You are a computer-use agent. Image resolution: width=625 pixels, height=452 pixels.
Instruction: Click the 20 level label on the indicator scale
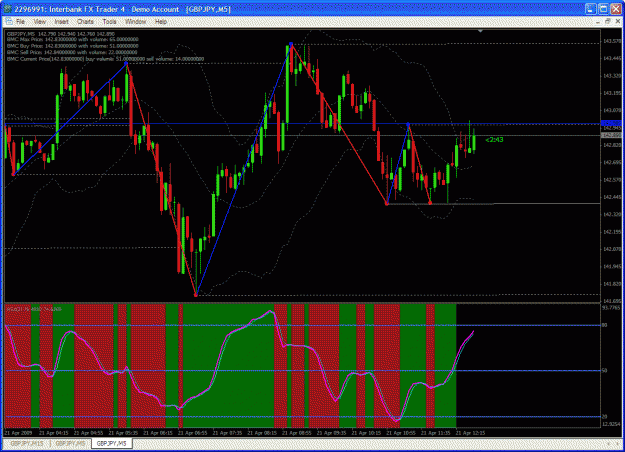click(x=605, y=417)
